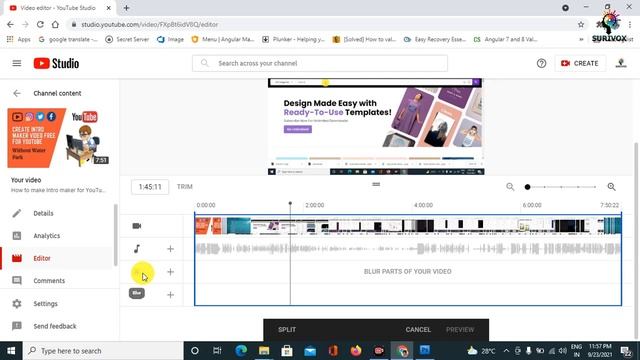Click the taskbar Type here to search box
The image size is (640, 360).
tap(102, 351)
